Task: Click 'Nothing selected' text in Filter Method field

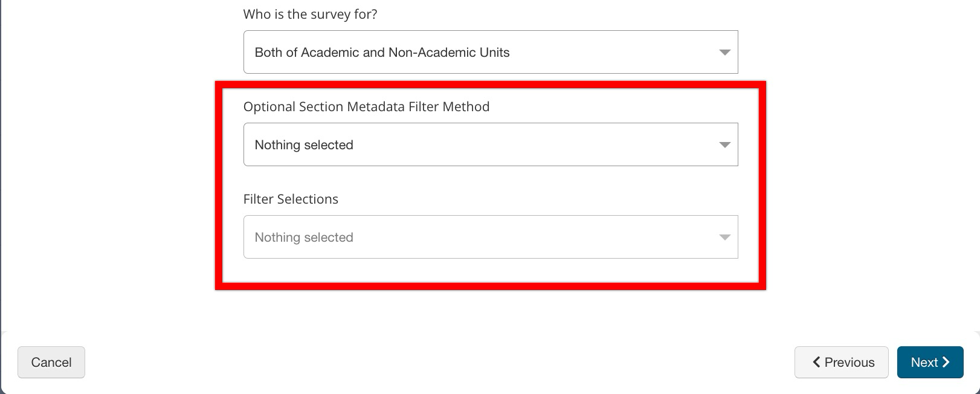Action: (x=304, y=145)
